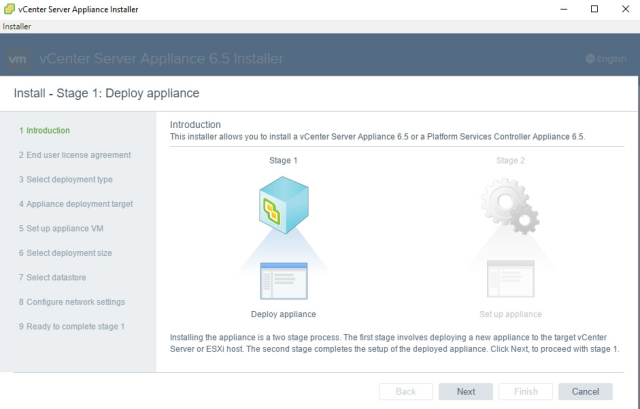
Task: Click the vCenter app icon in title bar
Action: point(9,9)
